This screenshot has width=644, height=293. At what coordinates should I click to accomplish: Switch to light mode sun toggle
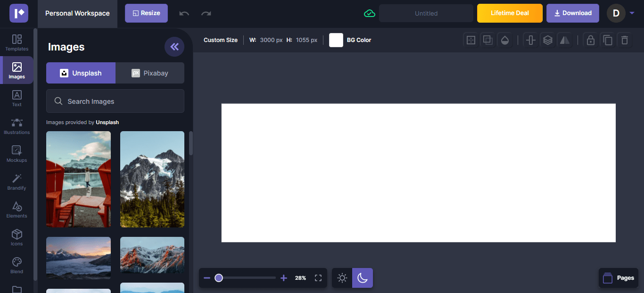(342, 278)
